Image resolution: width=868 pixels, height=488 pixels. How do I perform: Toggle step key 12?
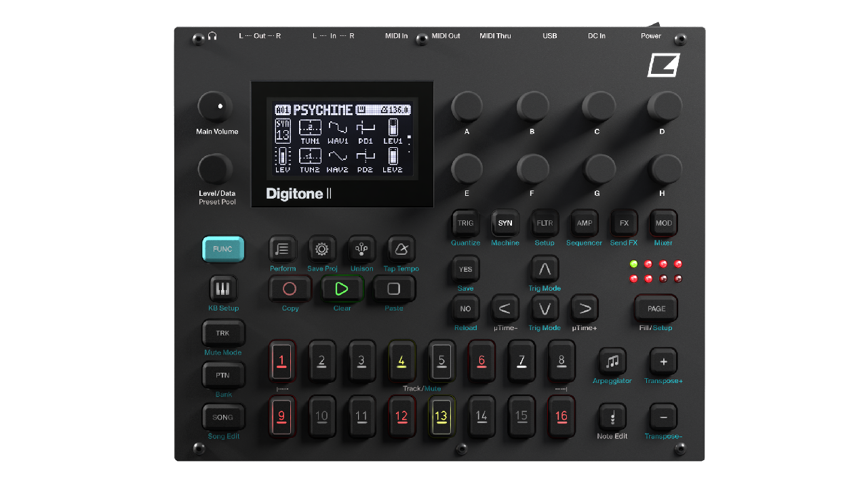click(401, 416)
